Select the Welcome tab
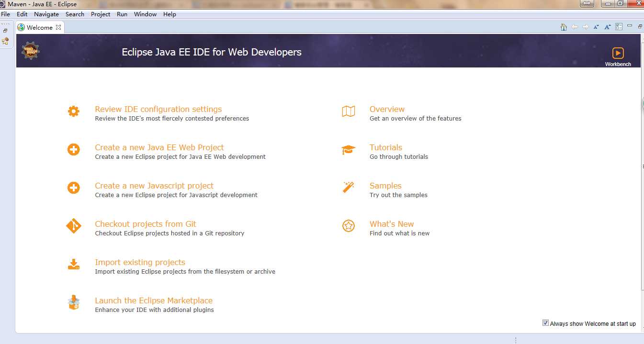The image size is (644, 344). [39, 27]
